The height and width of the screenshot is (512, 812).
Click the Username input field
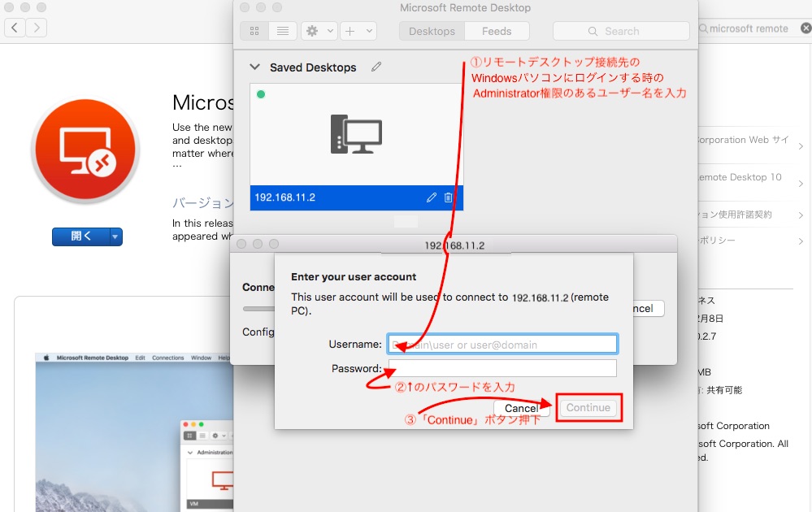(502, 345)
